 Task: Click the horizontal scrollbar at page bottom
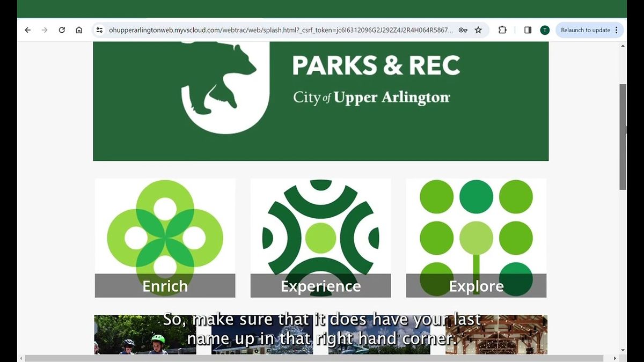coord(314,358)
